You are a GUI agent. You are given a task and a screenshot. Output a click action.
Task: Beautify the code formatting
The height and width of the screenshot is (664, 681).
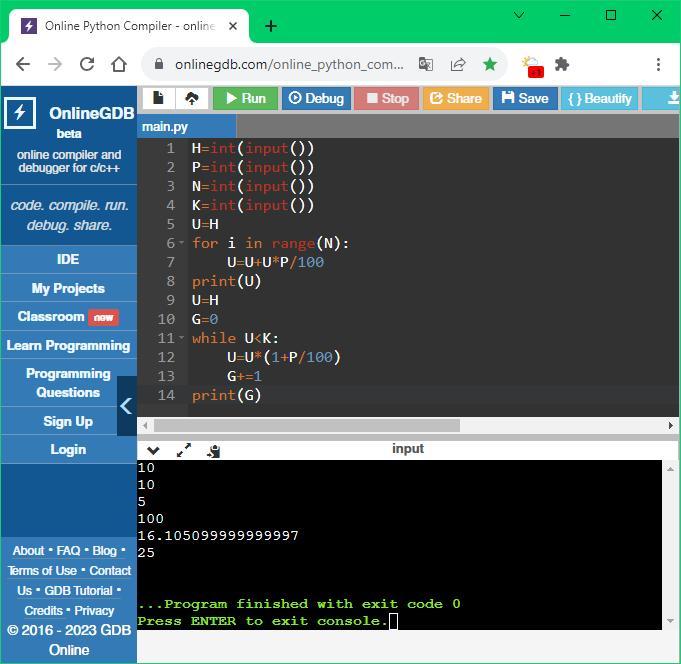coord(599,98)
